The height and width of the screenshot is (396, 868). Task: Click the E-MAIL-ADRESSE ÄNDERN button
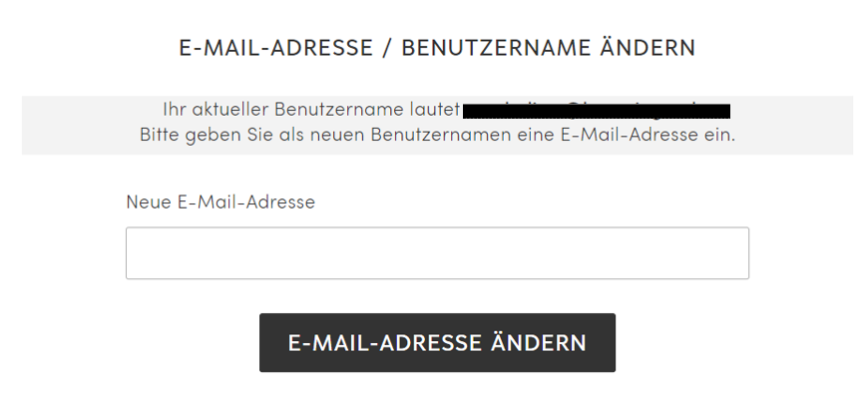(437, 342)
